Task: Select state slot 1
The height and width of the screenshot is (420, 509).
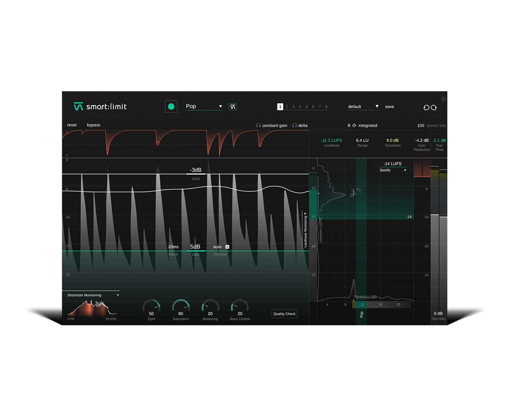Action: point(280,107)
